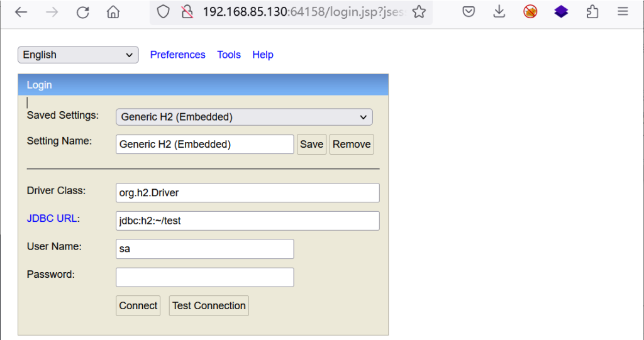Click the Login panel header
Screen dimensions: 644x340
point(203,85)
